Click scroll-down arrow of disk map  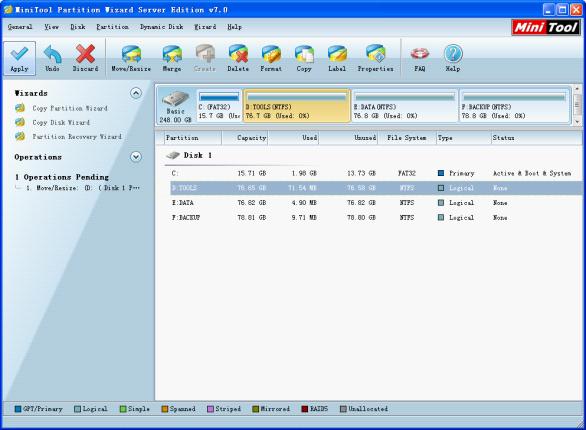(577, 121)
